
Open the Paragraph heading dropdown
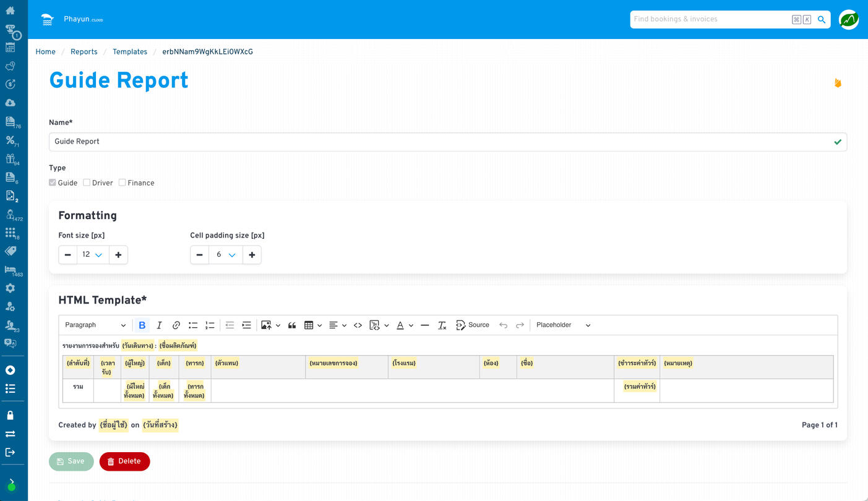coord(95,325)
